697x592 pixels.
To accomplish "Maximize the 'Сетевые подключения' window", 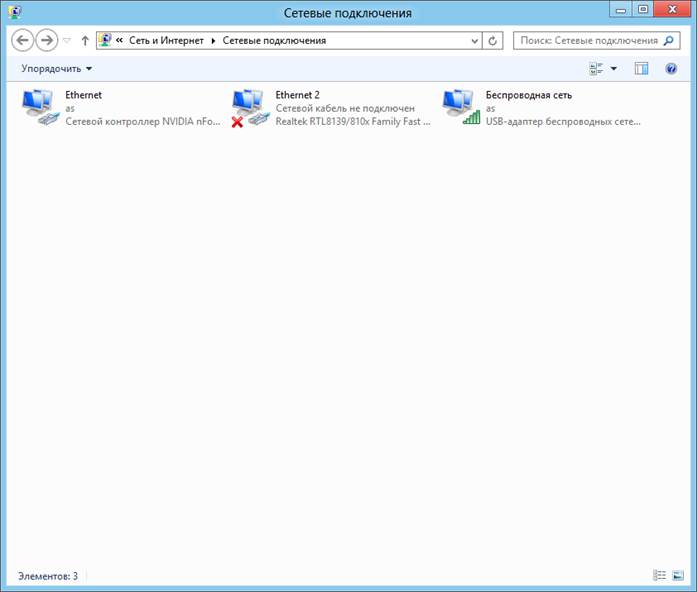I will tap(643, 10).
